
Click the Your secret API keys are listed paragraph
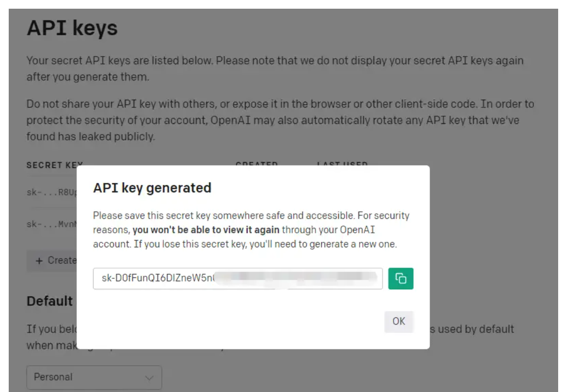[x=275, y=69]
